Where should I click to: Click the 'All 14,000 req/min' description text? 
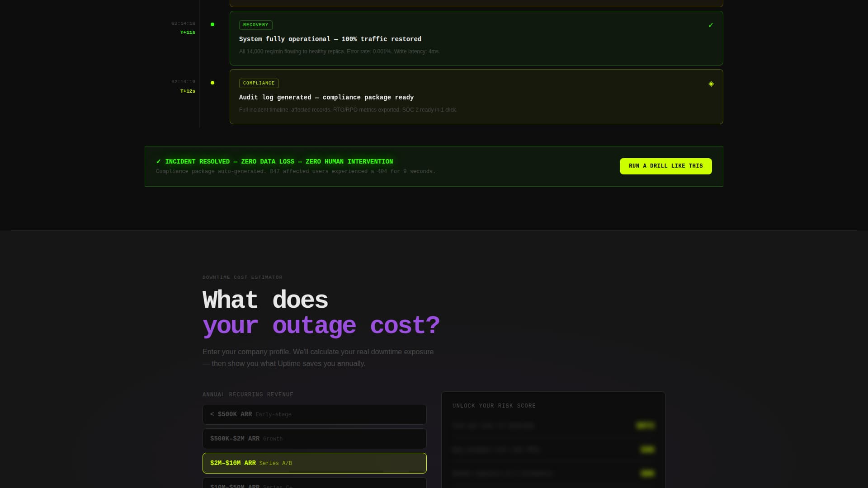tap(340, 52)
